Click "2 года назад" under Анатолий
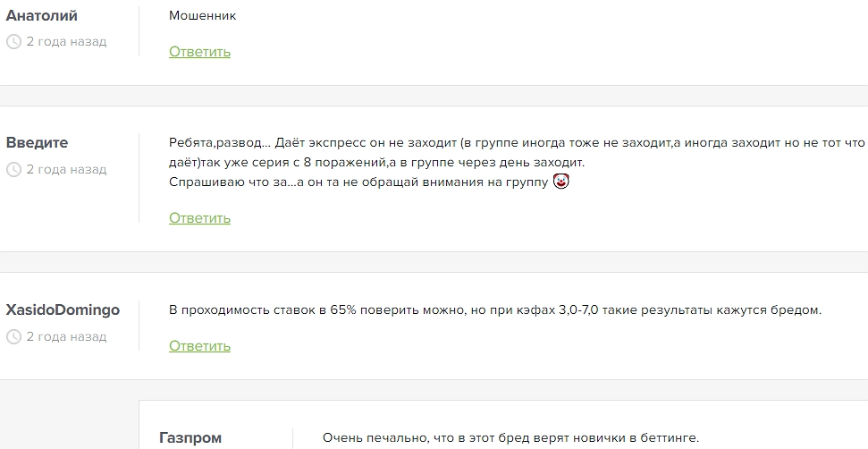Screen dimensions: 868x449 click(66, 41)
